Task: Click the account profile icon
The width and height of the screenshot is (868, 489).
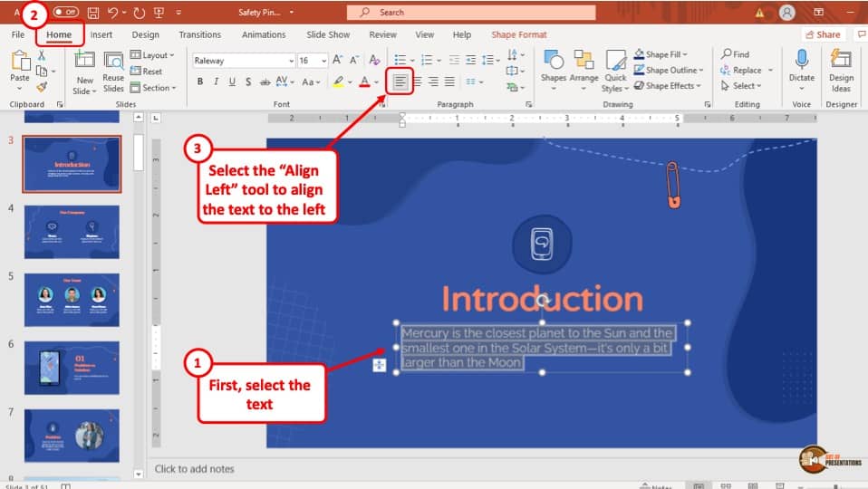Action: 786,12
